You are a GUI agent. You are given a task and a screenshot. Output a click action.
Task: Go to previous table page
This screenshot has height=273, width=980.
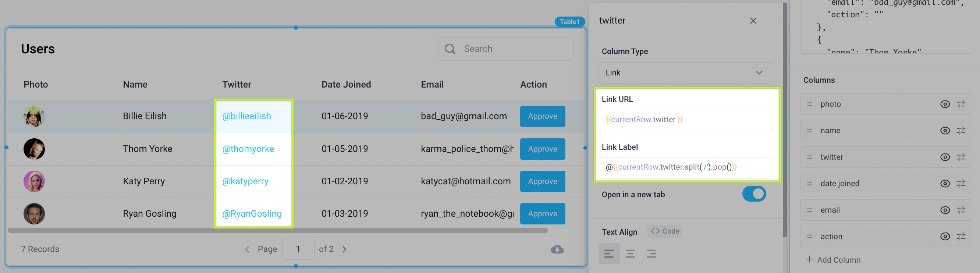click(x=247, y=249)
